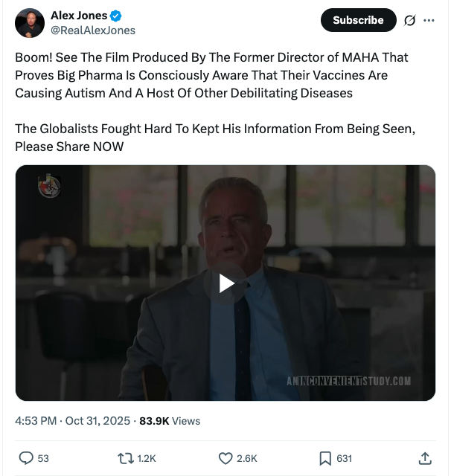Click the Grok slashed-circle icon

point(409,20)
